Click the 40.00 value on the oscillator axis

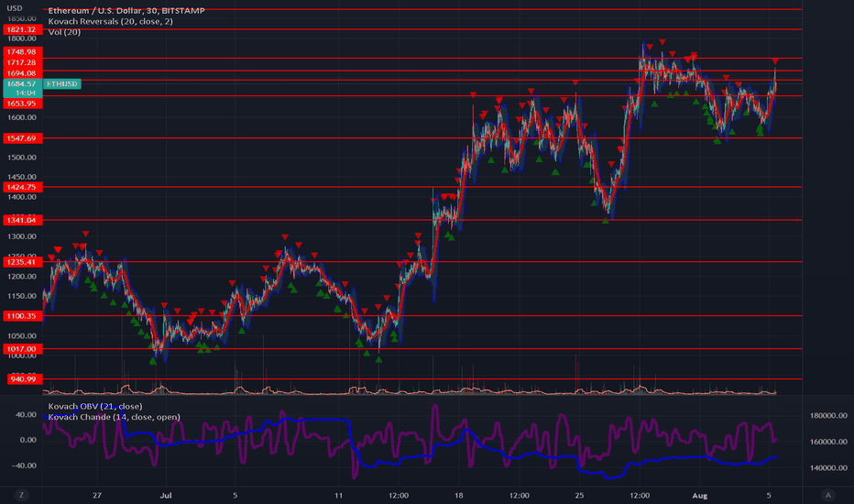pos(27,414)
